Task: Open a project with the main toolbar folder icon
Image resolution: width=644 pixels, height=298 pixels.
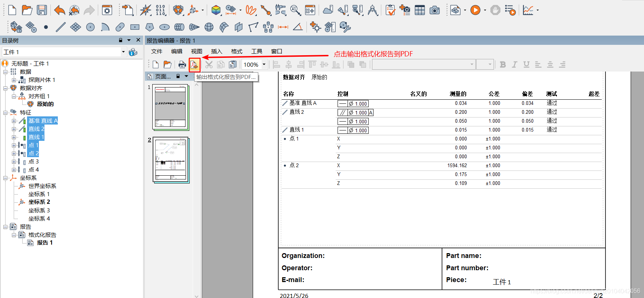Action: click(27, 10)
